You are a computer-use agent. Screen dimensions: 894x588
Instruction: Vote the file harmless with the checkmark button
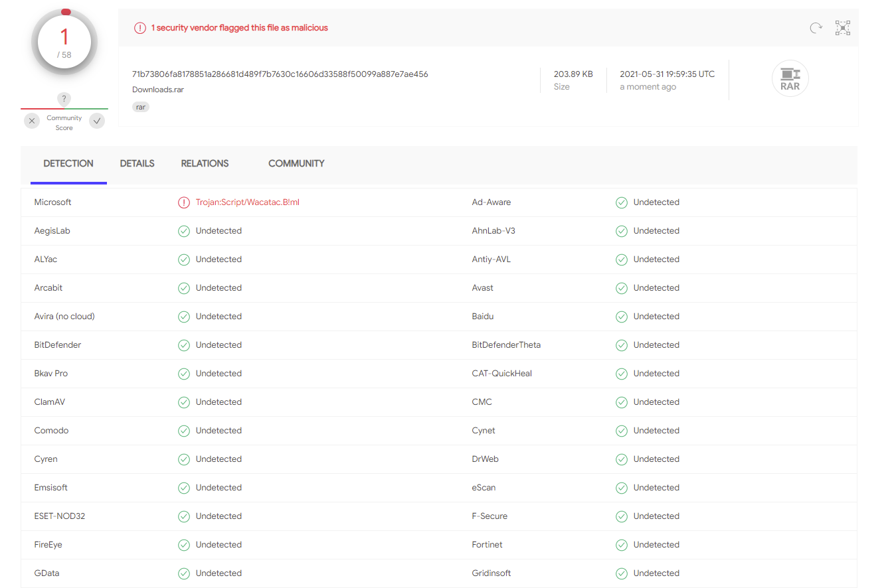click(97, 121)
